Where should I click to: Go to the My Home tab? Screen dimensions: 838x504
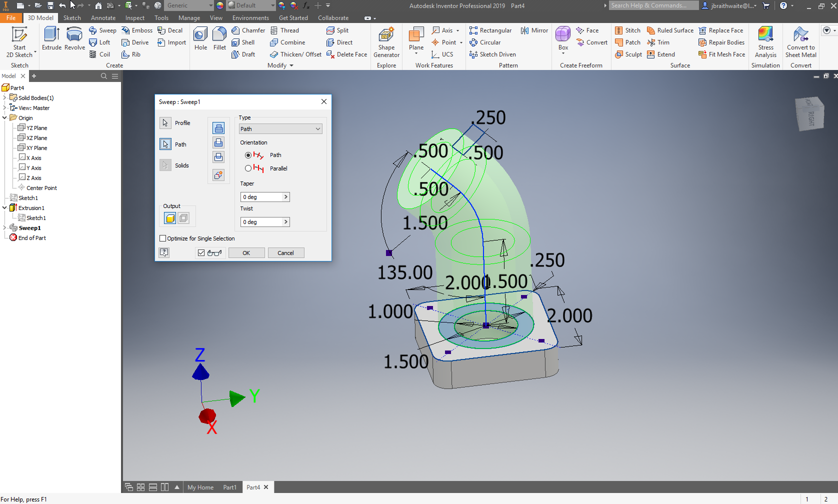(200, 487)
